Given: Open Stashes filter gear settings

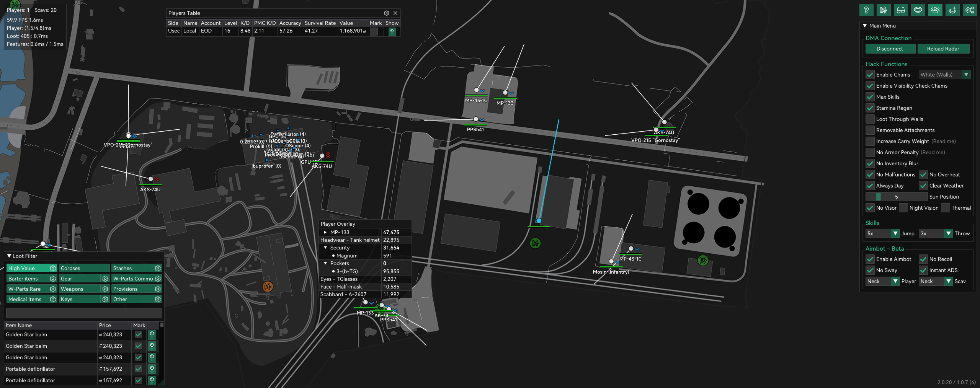Looking at the screenshot, I should pos(158,268).
